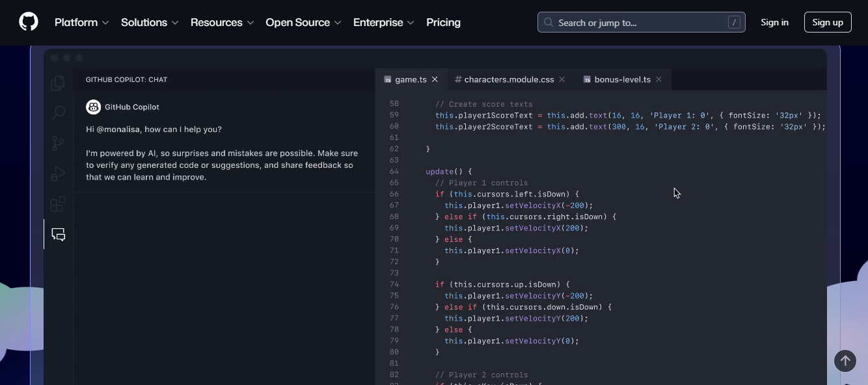868x385 pixels.
Task: Click the scroll-to-top arrow button
Action: click(845, 360)
